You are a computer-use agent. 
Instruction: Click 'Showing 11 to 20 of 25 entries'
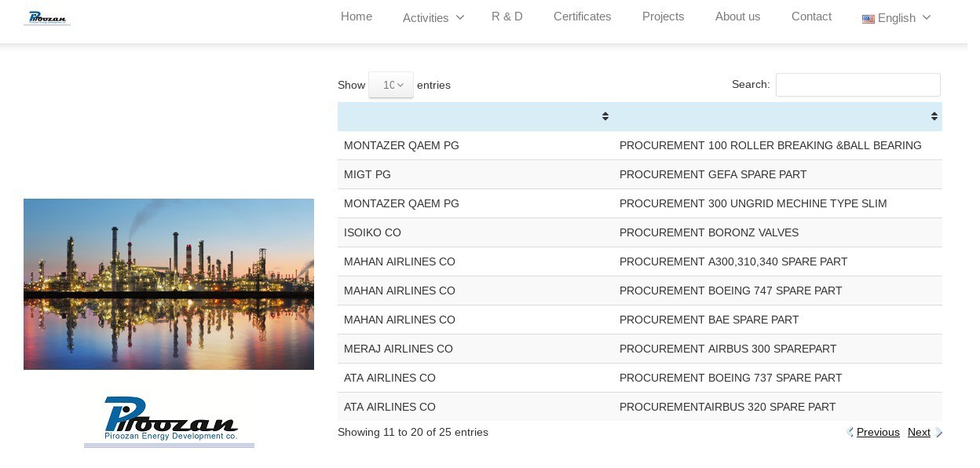pyautogui.click(x=413, y=432)
